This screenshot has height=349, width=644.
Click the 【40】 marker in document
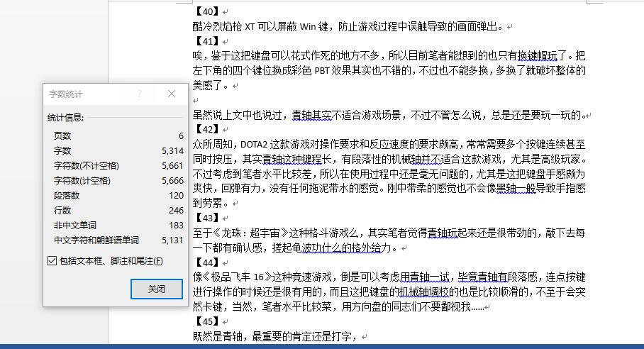click(x=207, y=11)
